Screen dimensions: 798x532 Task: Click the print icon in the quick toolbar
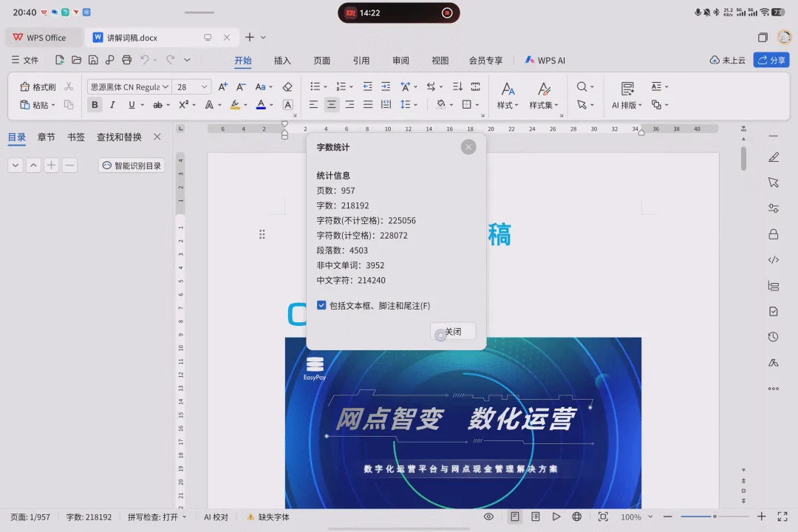click(x=127, y=60)
